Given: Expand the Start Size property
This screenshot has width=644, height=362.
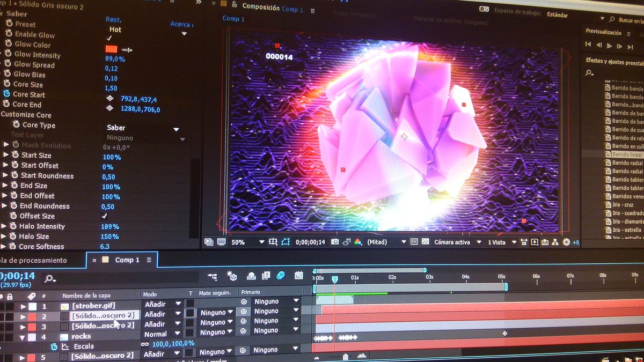Looking at the screenshot, I should click(6, 155).
